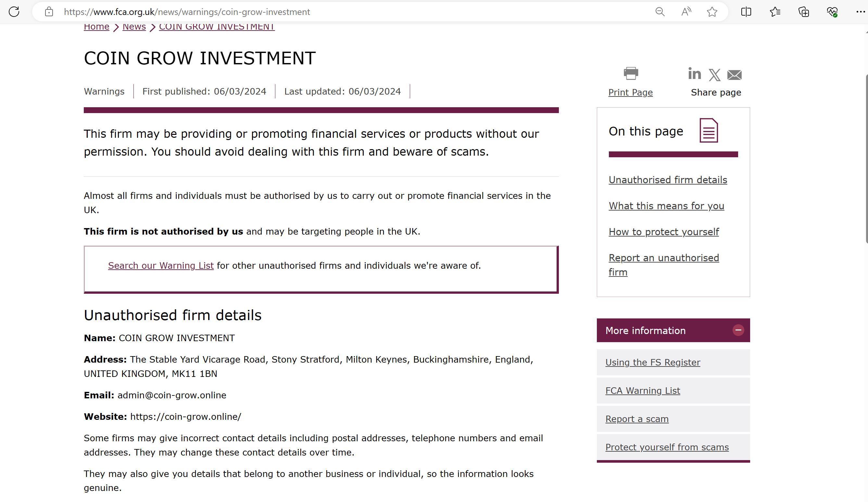Open the Report a scam link
Image resolution: width=868 pixels, height=502 pixels.
pos(637,419)
